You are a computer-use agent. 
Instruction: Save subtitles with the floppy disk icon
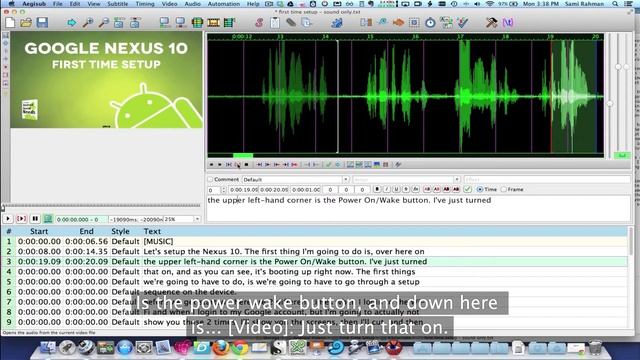pos(42,22)
